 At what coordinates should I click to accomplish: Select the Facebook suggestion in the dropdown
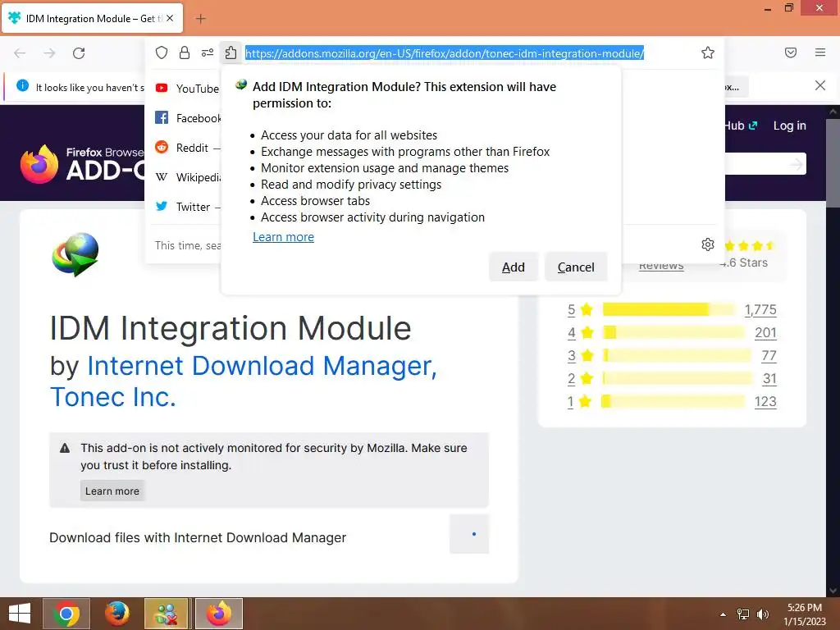coord(186,118)
